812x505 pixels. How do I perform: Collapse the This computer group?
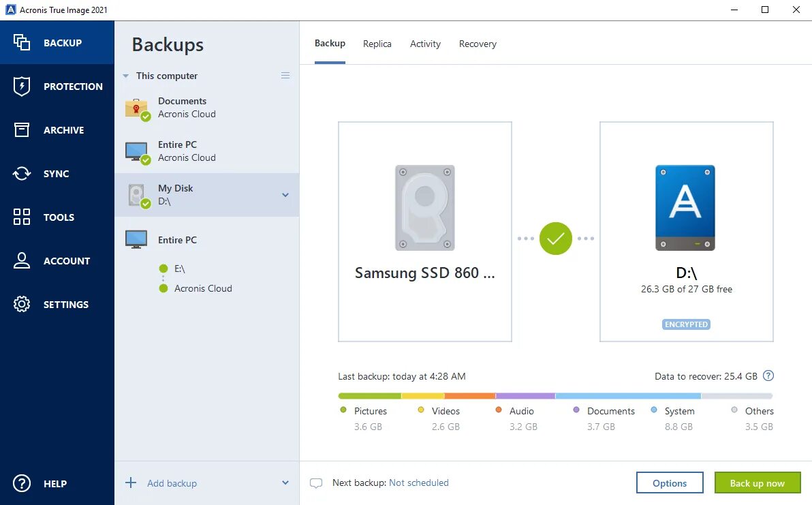(x=126, y=76)
